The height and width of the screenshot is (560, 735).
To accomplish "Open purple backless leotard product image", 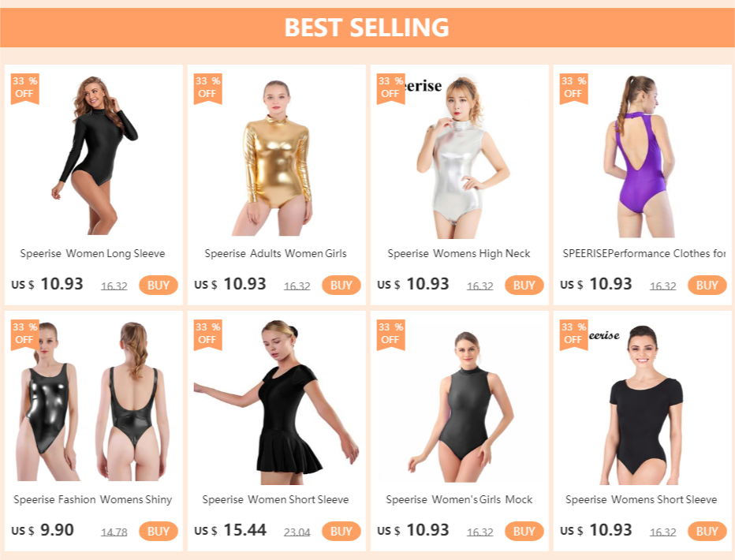I will point(642,155).
